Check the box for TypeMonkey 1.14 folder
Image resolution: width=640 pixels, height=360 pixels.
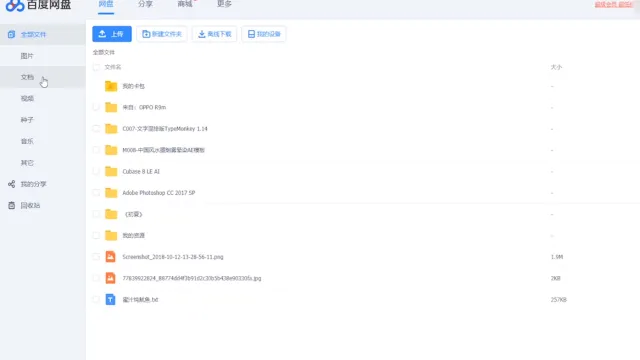point(96,129)
